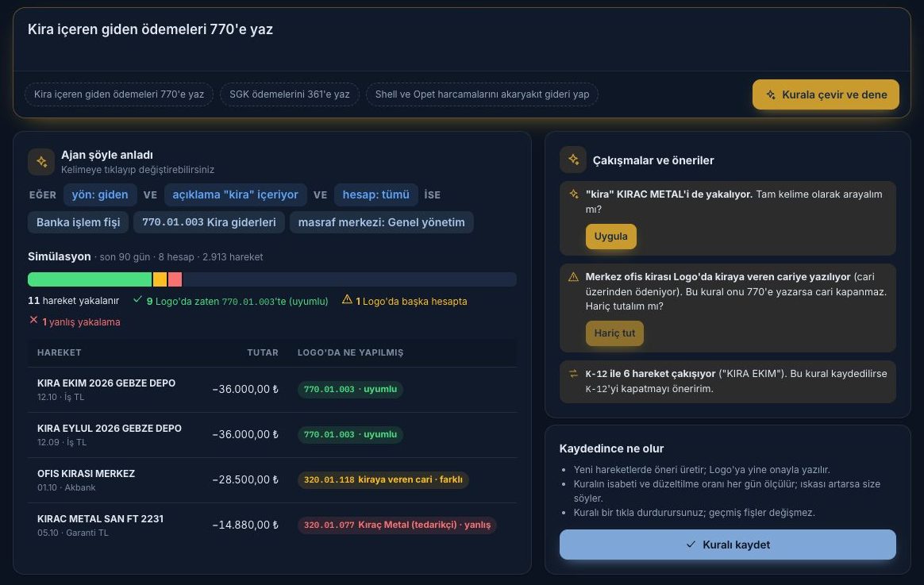Viewport: 924px width, 585px height.
Task: Save the rule with Kuralı kaydet
Action: point(728,545)
